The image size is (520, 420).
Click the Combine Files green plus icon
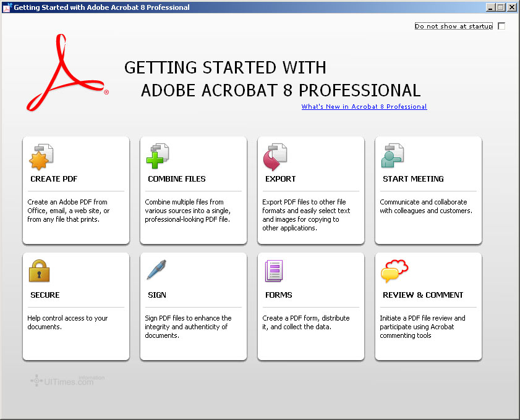tap(158, 156)
